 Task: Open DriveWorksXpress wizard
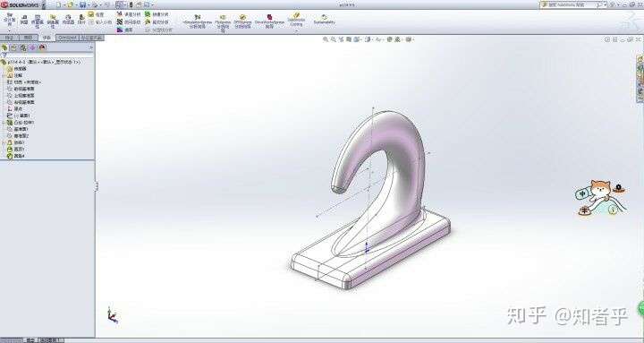pyautogui.click(x=269, y=21)
